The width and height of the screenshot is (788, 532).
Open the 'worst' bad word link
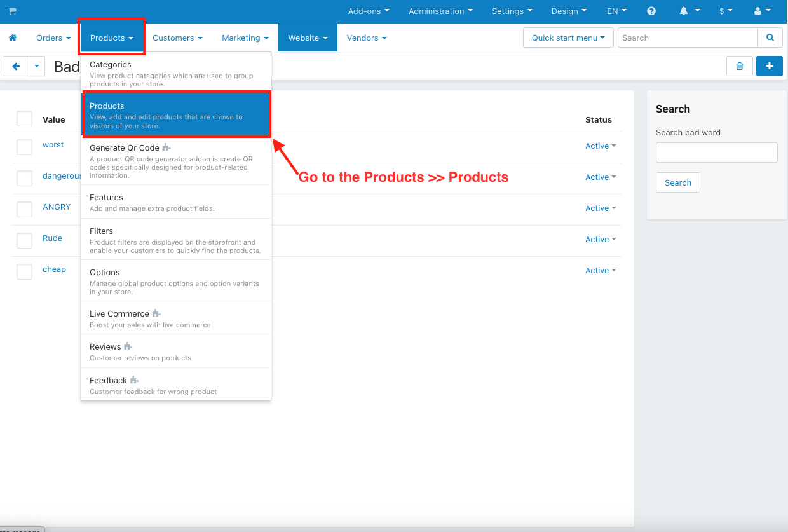point(53,145)
